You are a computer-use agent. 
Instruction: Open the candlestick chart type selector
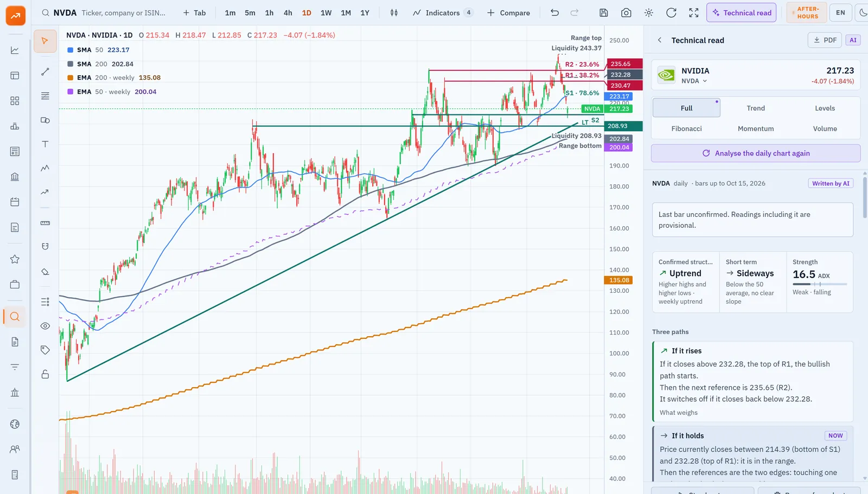(x=394, y=12)
